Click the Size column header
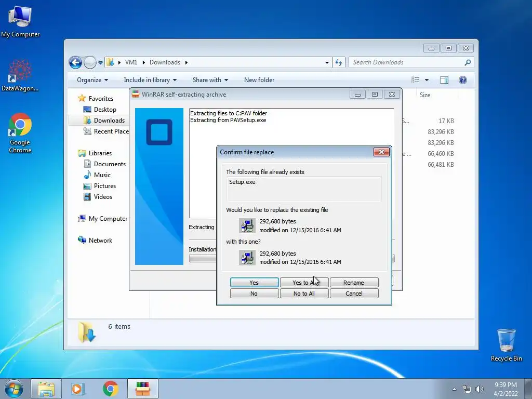This screenshot has height=399, width=532. tap(425, 95)
